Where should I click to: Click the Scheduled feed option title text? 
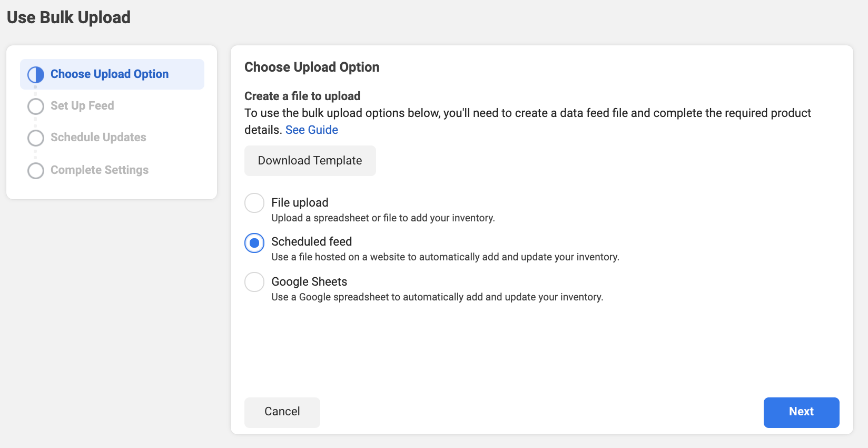click(311, 242)
